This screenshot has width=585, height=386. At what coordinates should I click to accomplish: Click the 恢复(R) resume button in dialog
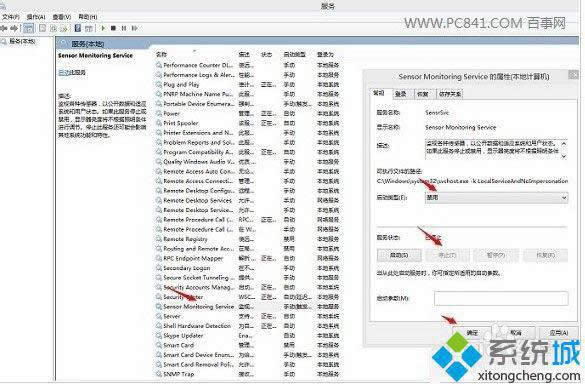pos(546,255)
